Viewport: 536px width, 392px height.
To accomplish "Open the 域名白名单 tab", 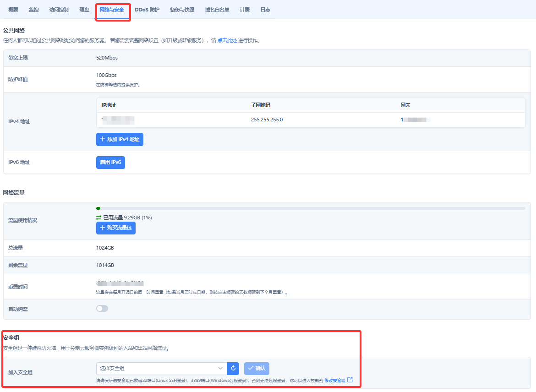I will (218, 10).
